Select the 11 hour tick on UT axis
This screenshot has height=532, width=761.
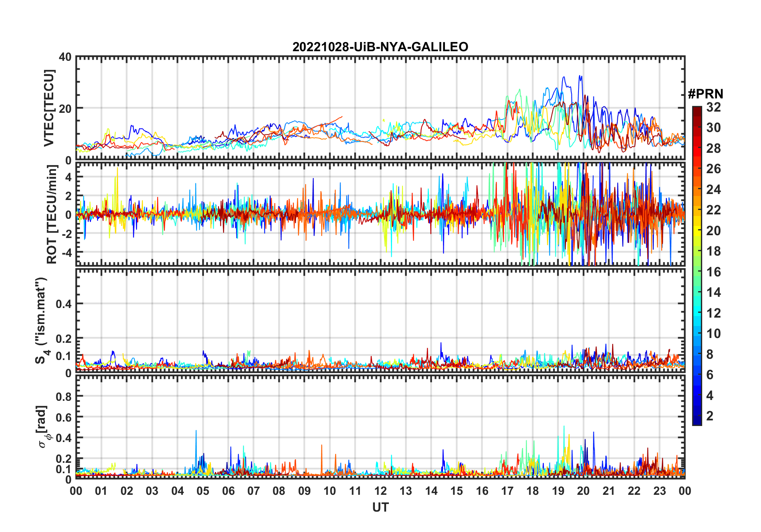click(355, 491)
